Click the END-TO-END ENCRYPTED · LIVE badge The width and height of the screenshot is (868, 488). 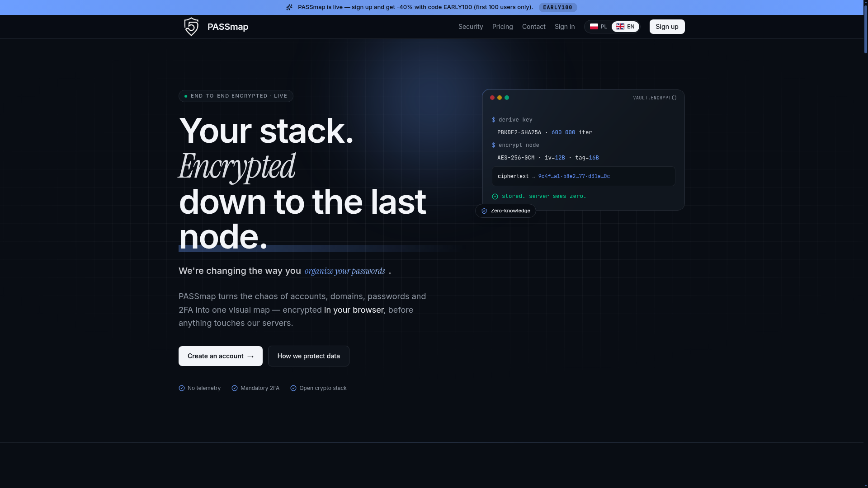click(236, 96)
